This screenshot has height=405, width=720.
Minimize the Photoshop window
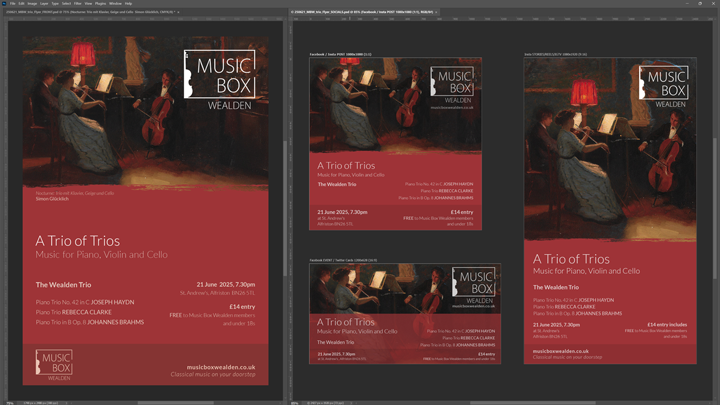point(687,3)
